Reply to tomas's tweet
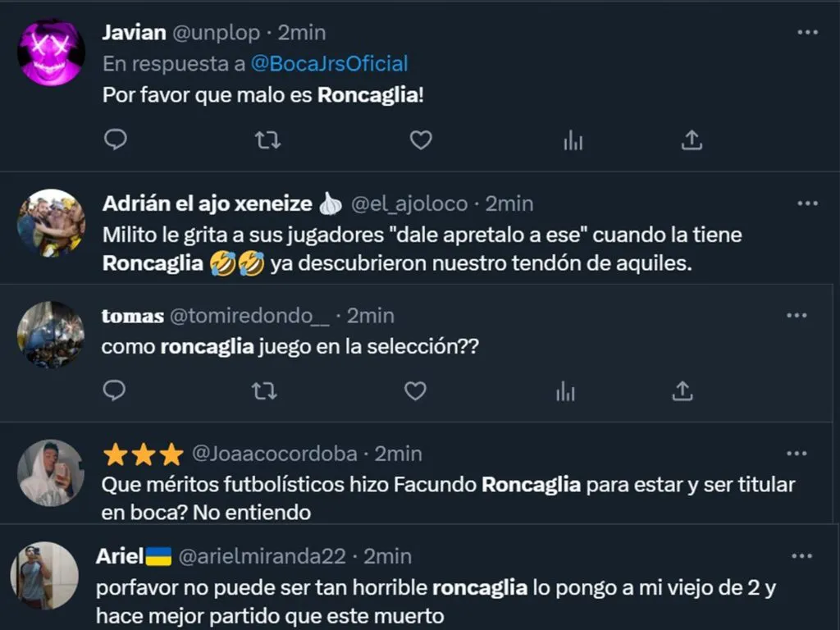The image size is (840, 630). point(115,391)
